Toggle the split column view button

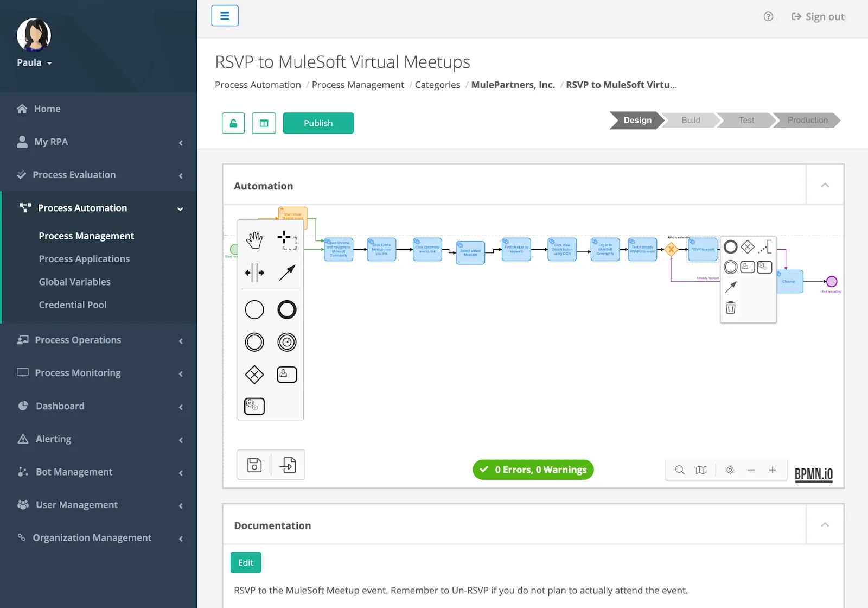click(264, 123)
